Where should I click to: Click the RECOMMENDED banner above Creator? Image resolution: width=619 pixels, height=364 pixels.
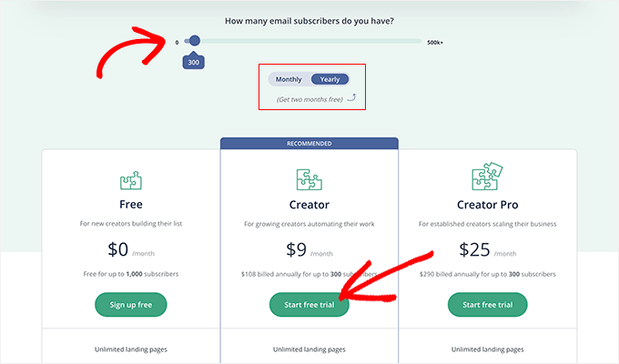[x=309, y=144]
